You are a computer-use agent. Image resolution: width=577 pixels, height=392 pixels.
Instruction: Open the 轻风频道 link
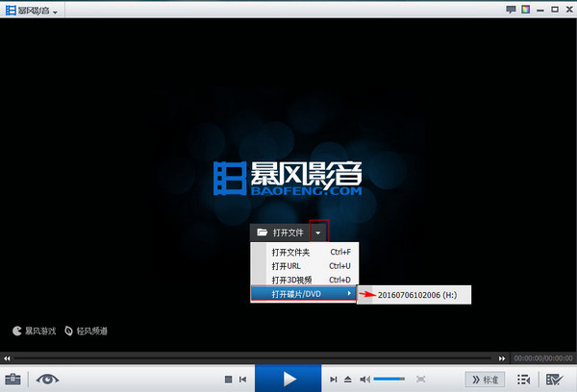(x=86, y=331)
